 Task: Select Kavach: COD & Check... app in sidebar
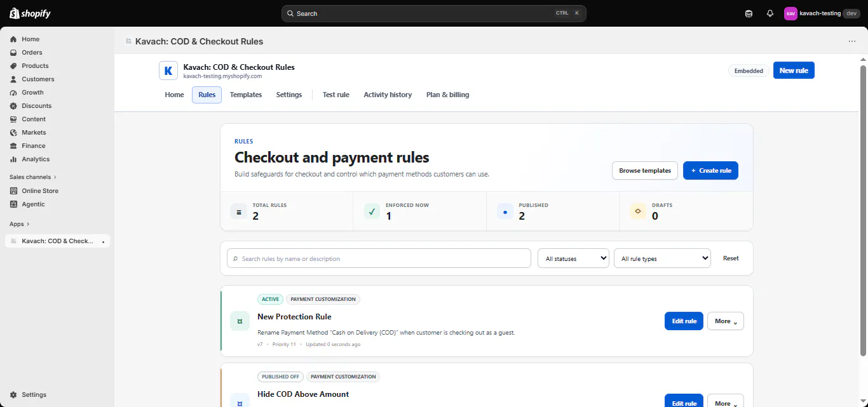point(57,241)
